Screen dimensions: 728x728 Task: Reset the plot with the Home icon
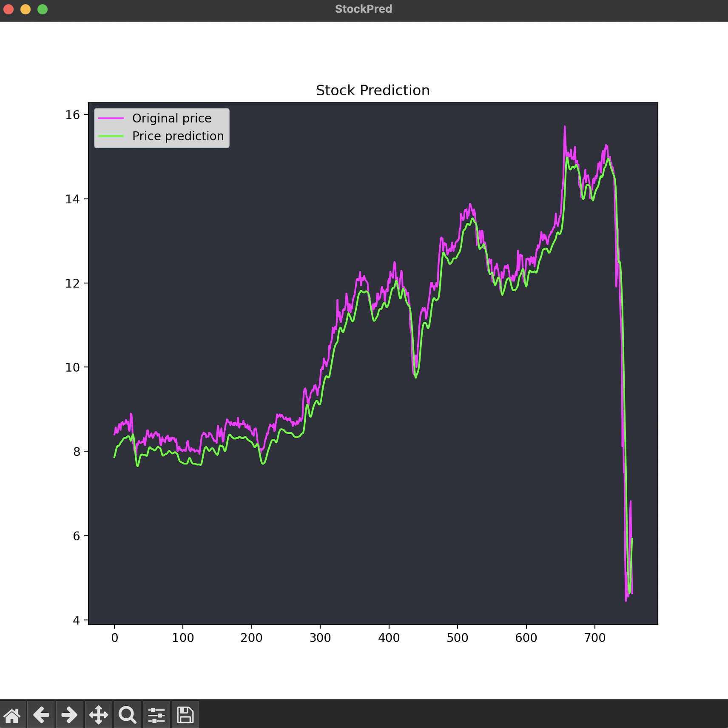(12, 715)
